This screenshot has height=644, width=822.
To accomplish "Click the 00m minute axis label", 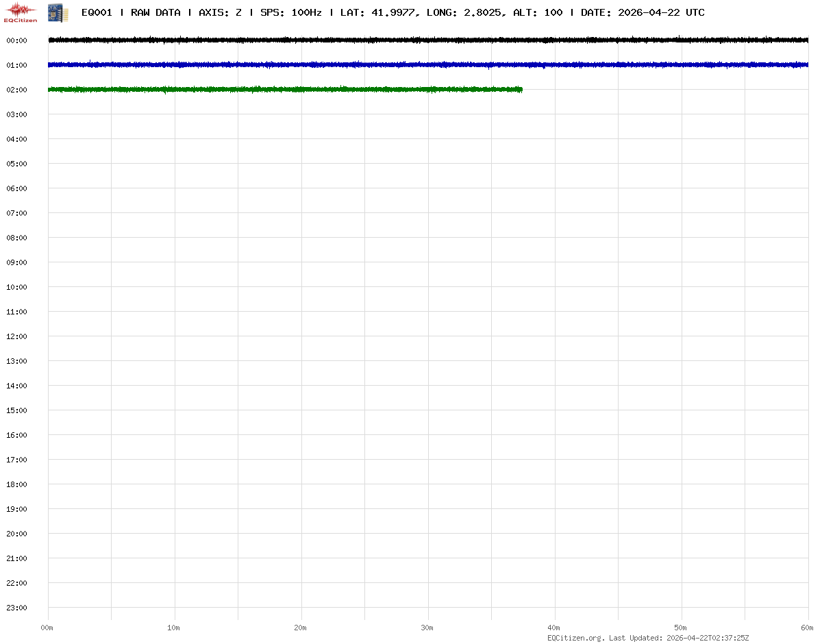I will [47, 628].
